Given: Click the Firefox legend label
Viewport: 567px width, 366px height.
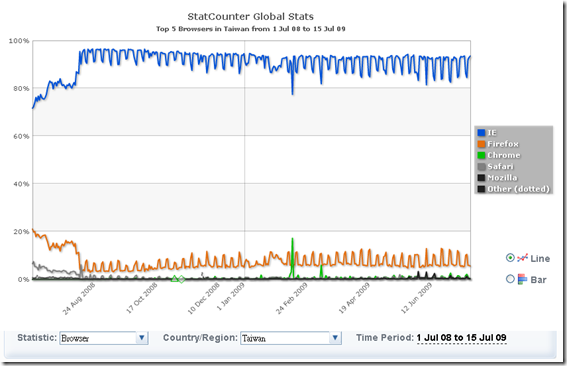Looking at the screenshot, I should coord(503,144).
